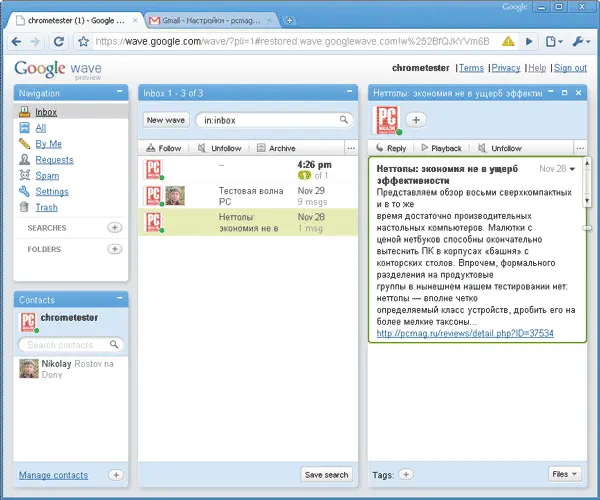The image size is (600, 500).
Task: Reload the page with the refresh icon
Action: point(59,41)
